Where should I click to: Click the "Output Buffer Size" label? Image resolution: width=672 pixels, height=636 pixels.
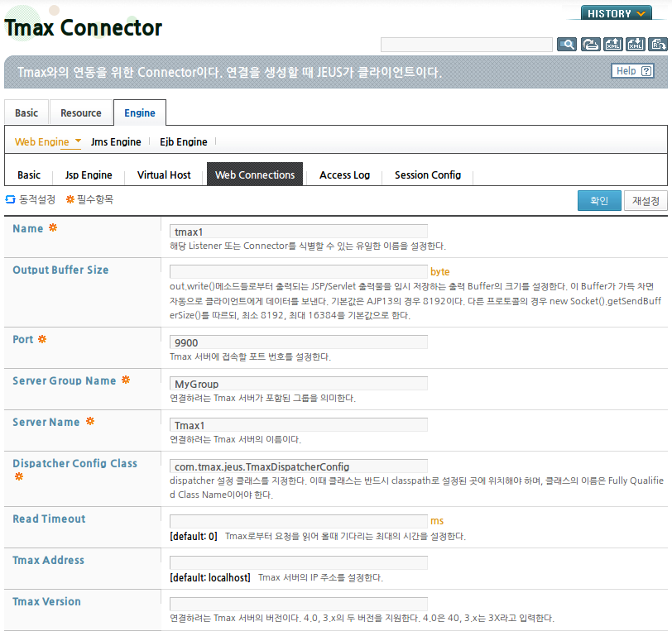[60, 270]
